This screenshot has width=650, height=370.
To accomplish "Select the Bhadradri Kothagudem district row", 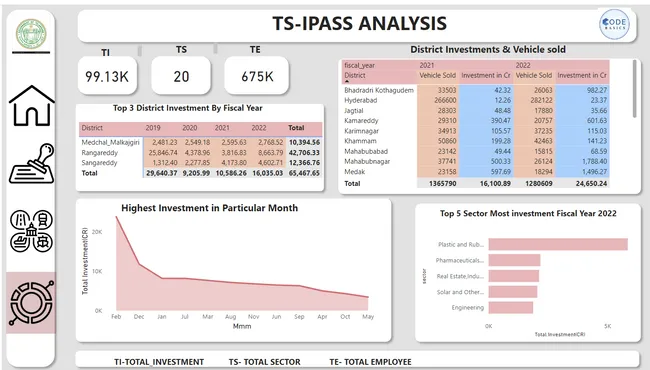I will point(475,90).
